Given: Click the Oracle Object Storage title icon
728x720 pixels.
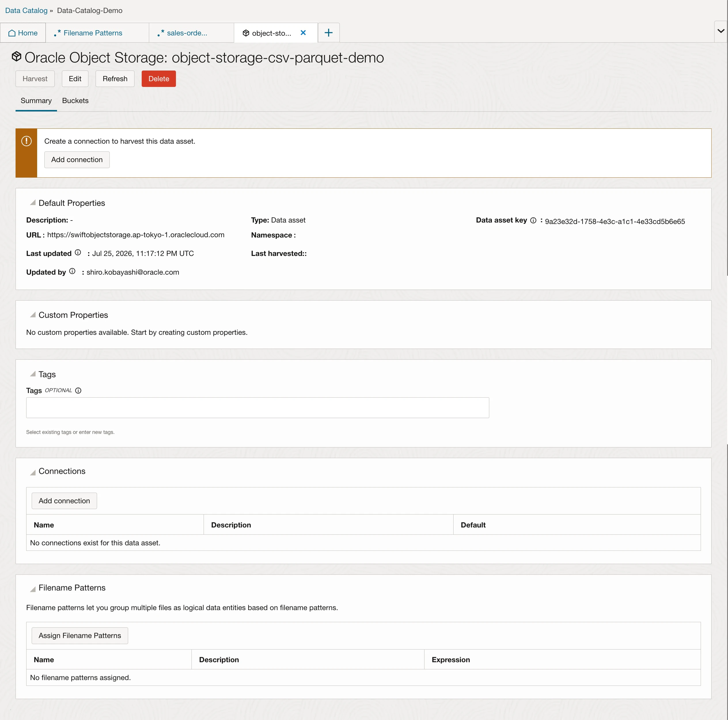Looking at the screenshot, I should click(x=17, y=56).
